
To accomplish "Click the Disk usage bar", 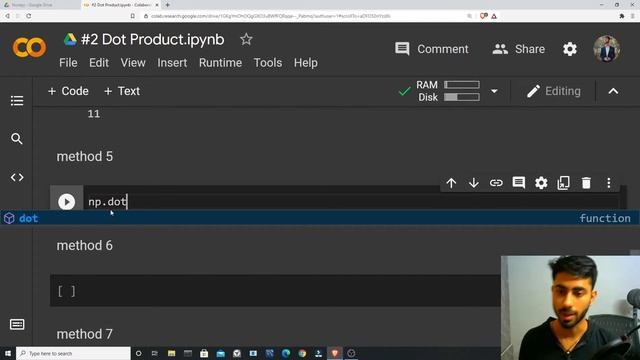I will (x=462, y=97).
